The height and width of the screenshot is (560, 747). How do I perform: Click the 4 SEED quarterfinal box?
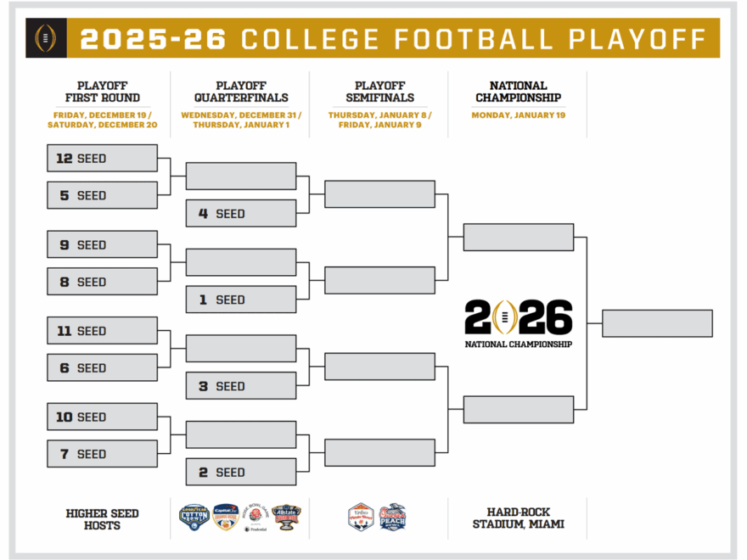click(241, 214)
